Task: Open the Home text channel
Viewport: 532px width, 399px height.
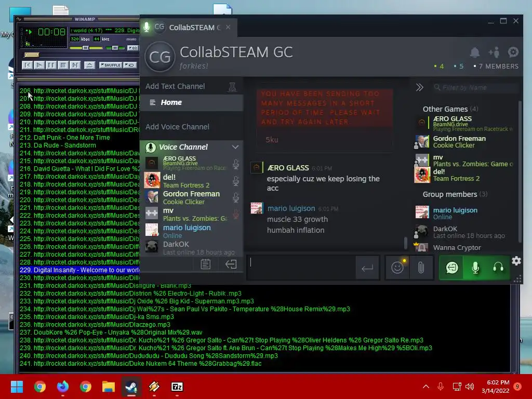Action: (191, 102)
